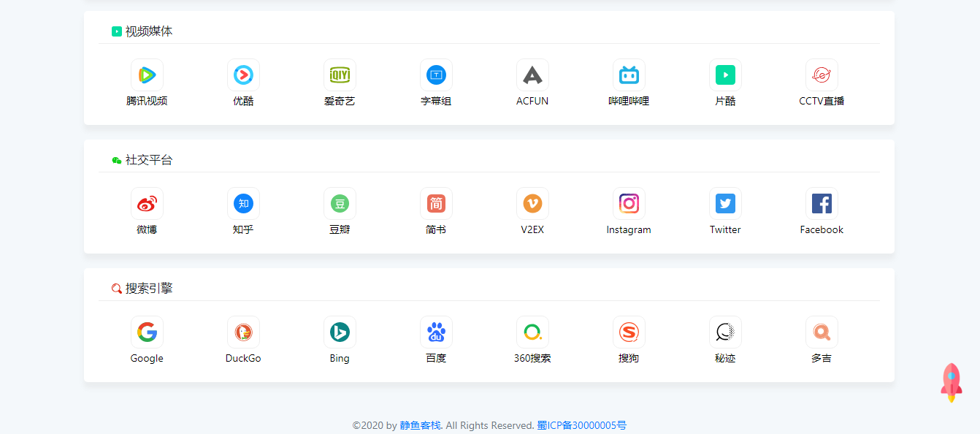Open the 豆瓣 icon

point(340,203)
